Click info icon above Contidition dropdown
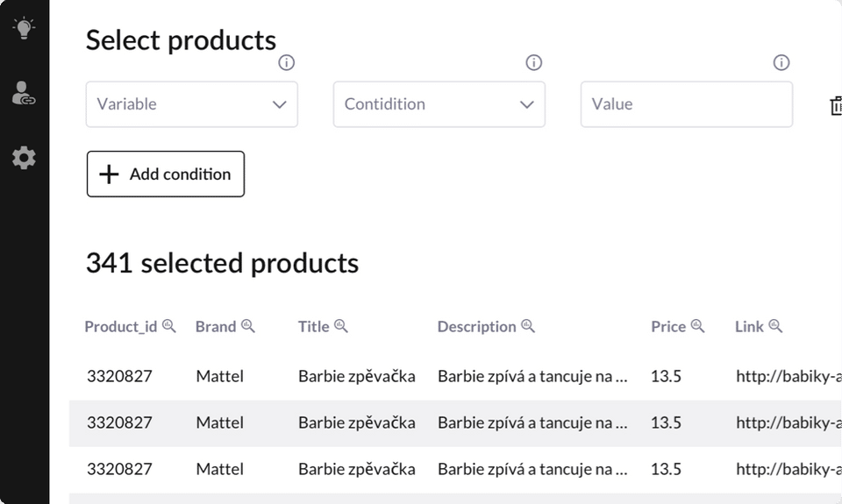842x504 pixels. 534,63
